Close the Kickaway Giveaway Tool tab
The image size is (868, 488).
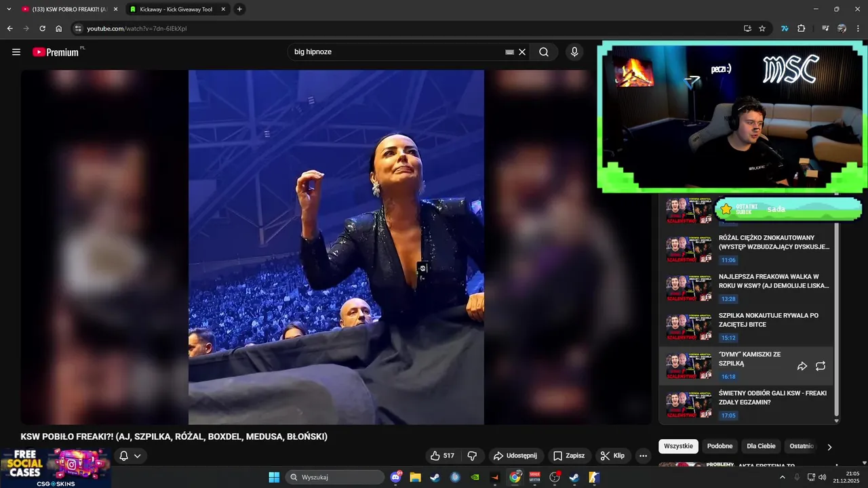coord(223,9)
